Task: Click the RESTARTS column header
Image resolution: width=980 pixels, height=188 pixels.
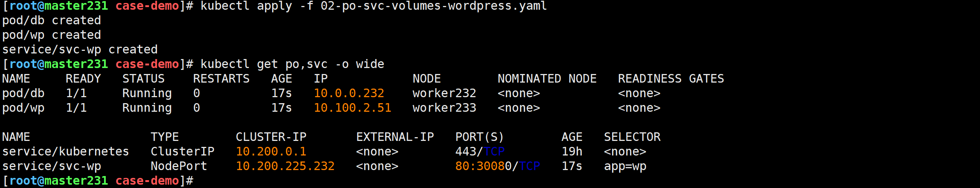Action: point(221,78)
